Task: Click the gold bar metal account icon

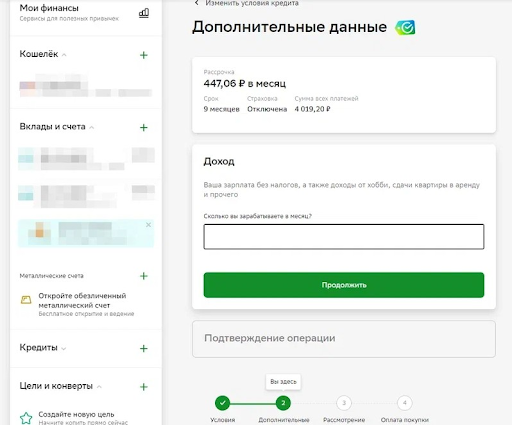Action: (26, 300)
